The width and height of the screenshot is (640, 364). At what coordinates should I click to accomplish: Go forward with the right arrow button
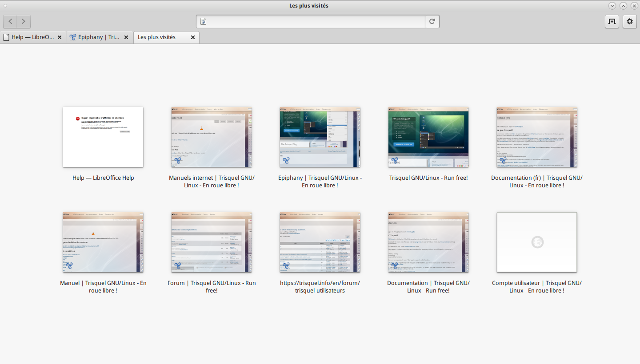(x=24, y=21)
